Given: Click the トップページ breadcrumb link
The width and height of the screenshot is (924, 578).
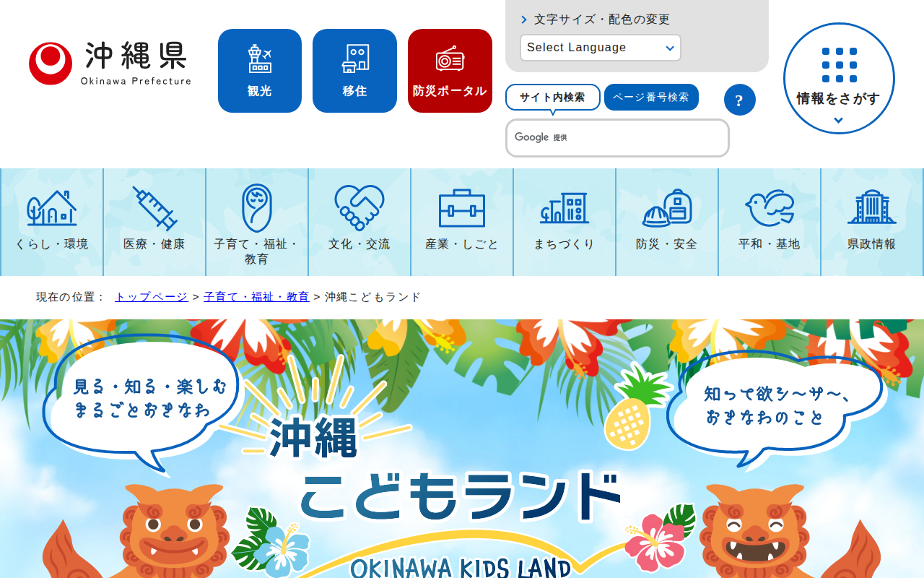Looking at the screenshot, I should pyautogui.click(x=152, y=297).
